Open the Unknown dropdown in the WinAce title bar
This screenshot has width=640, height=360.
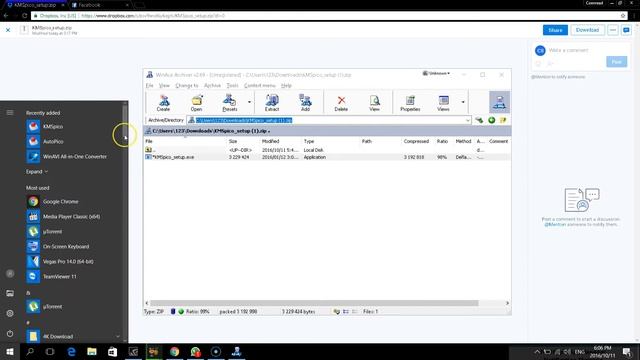436,73
